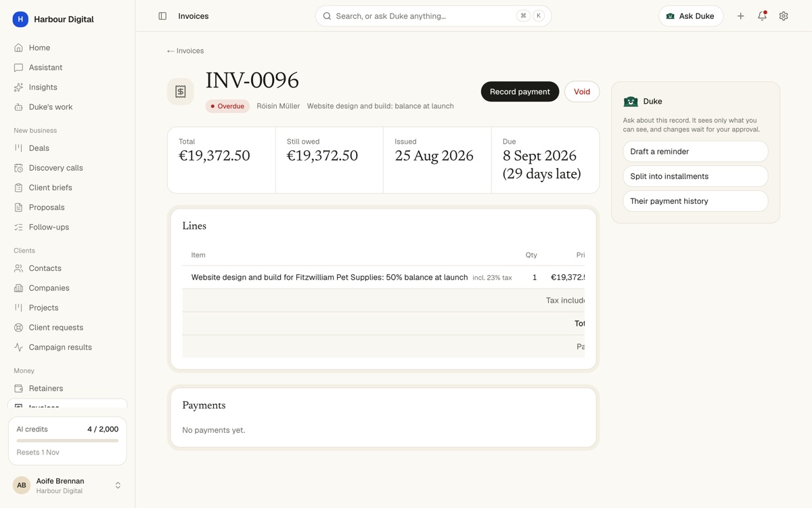Open the Contacts people icon
The image size is (812, 508).
pos(18,268)
